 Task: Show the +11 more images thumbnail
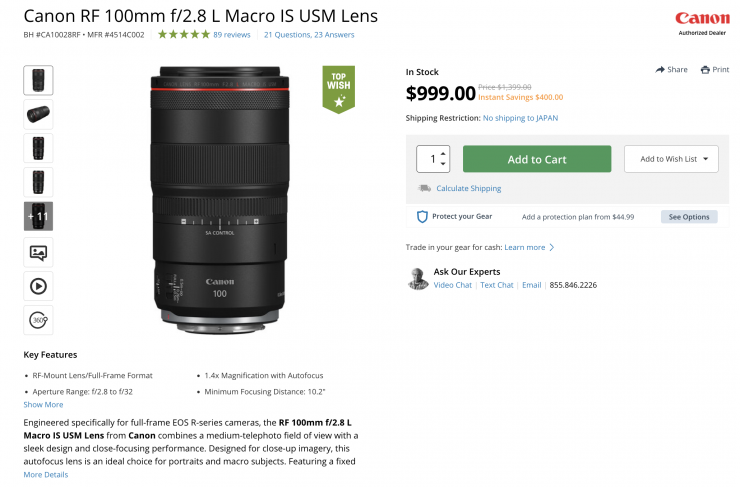point(38,216)
